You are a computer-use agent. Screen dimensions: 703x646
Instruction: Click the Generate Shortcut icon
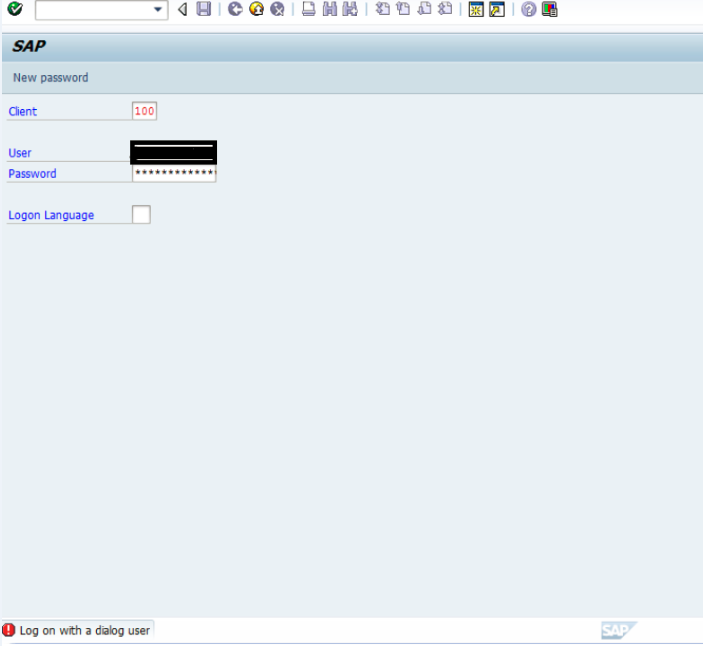tap(497, 9)
